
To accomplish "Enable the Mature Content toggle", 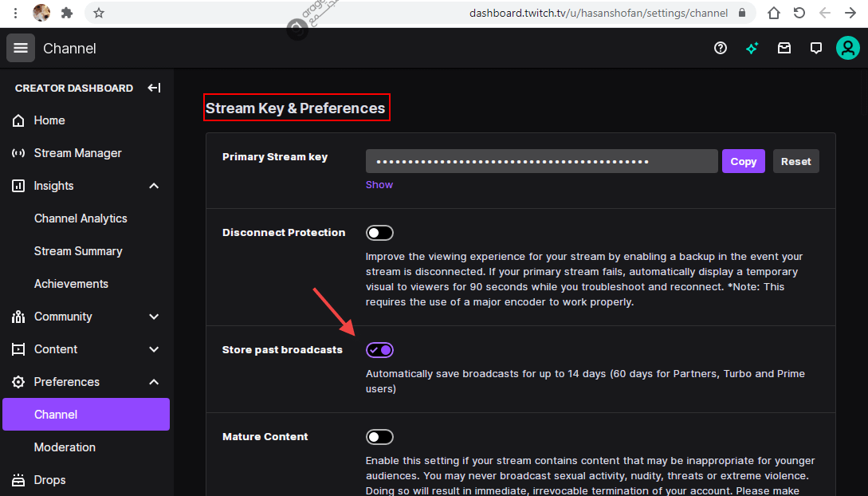I will coord(379,437).
